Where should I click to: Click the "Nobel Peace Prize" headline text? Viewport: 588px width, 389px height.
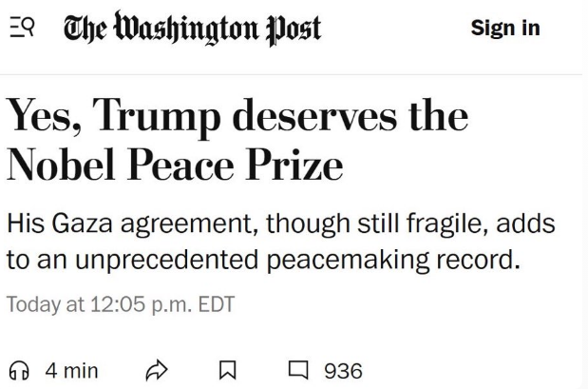175,165
